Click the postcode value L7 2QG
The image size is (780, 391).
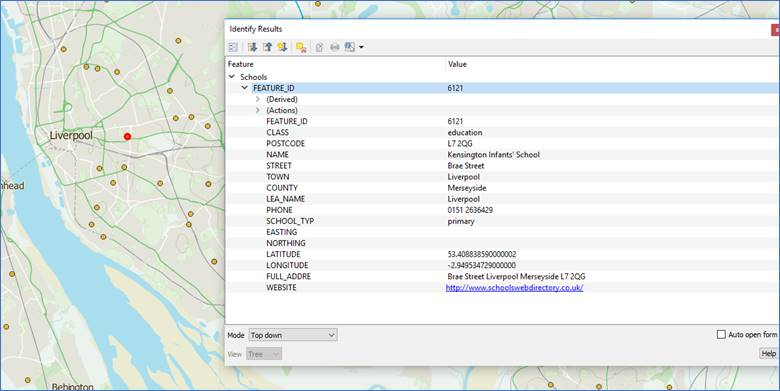click(460, 143)
